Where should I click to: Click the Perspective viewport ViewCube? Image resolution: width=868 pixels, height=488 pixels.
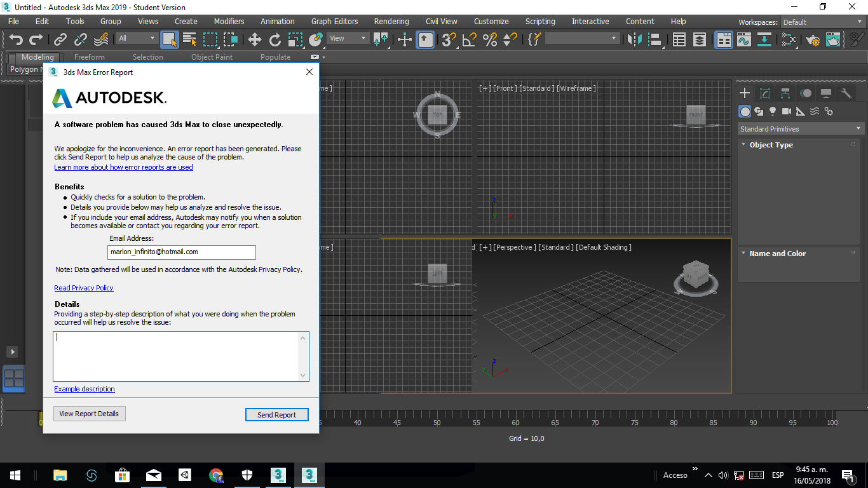(695, 277)
